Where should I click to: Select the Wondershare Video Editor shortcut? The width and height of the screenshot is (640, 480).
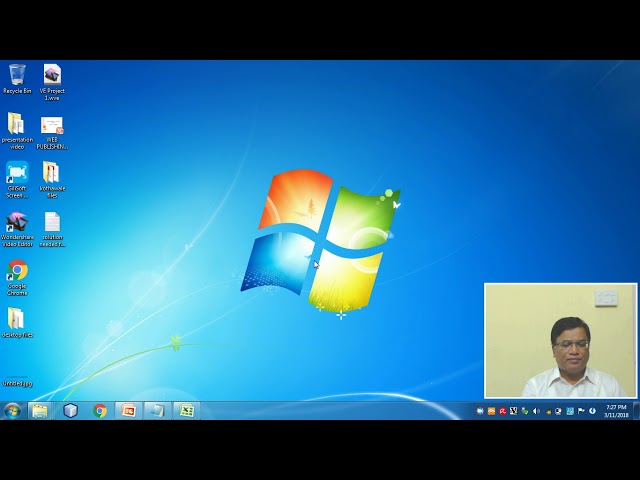tap(17, 229)
